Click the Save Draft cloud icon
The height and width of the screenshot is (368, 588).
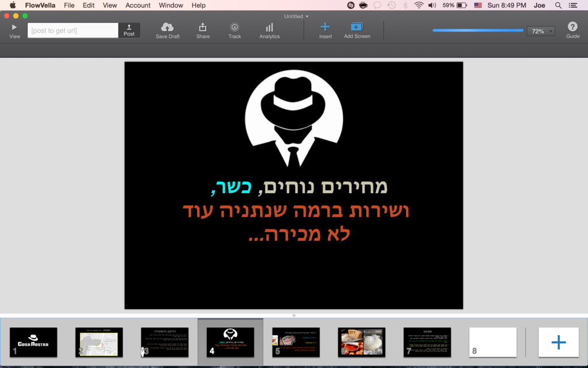[x=168, y=27]
